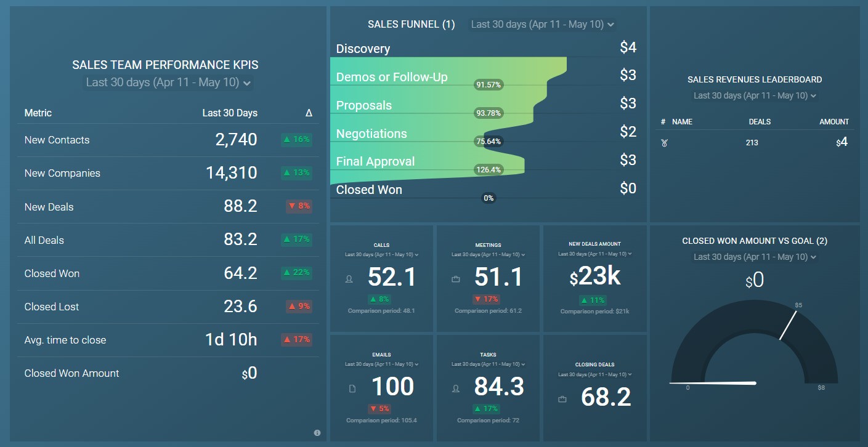
Task: Open the date range dropdown under Sales Team Performance KPIs
Action: pyautogui.click(x=168, y=83)
